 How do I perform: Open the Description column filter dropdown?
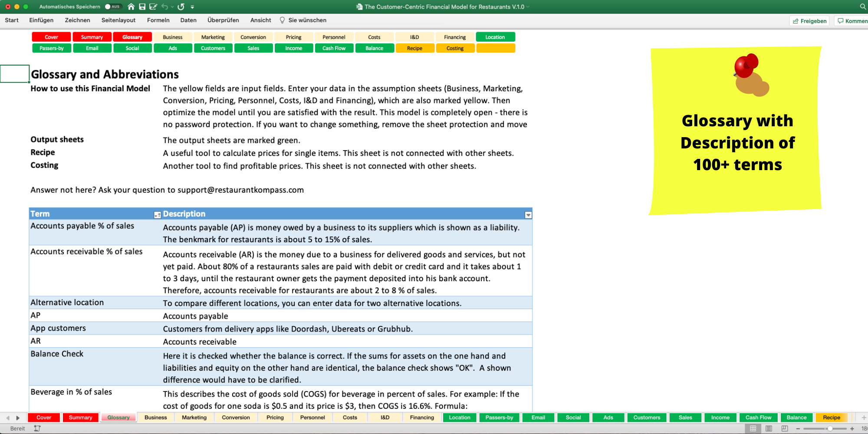[x=528, y=215]
